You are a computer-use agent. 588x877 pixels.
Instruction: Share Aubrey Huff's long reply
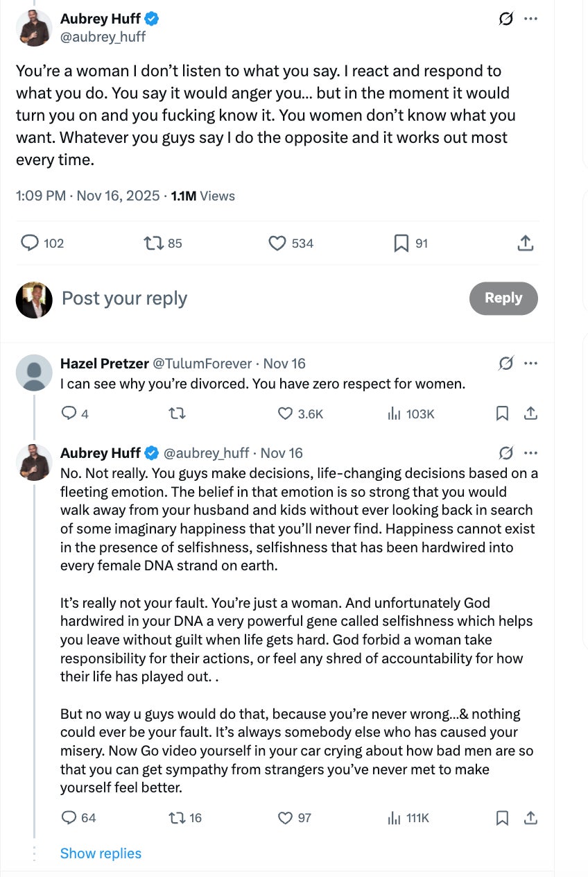pos(530,818)
